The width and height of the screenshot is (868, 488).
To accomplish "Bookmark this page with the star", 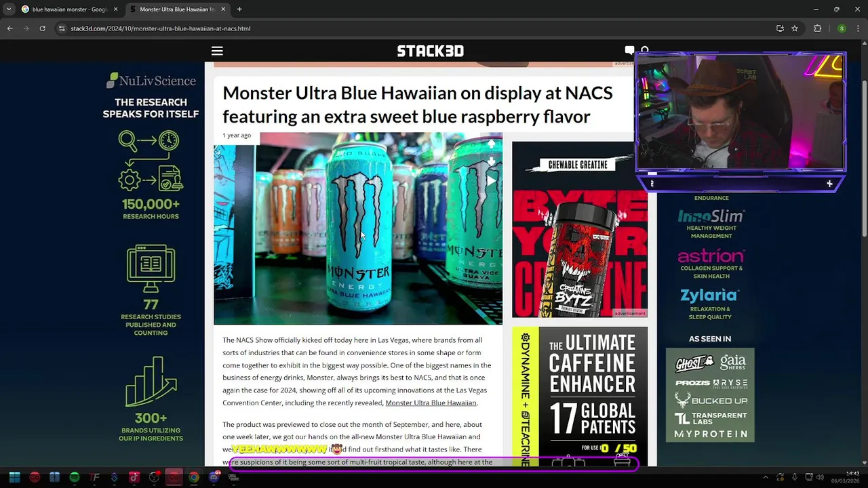I will (795, 28).
